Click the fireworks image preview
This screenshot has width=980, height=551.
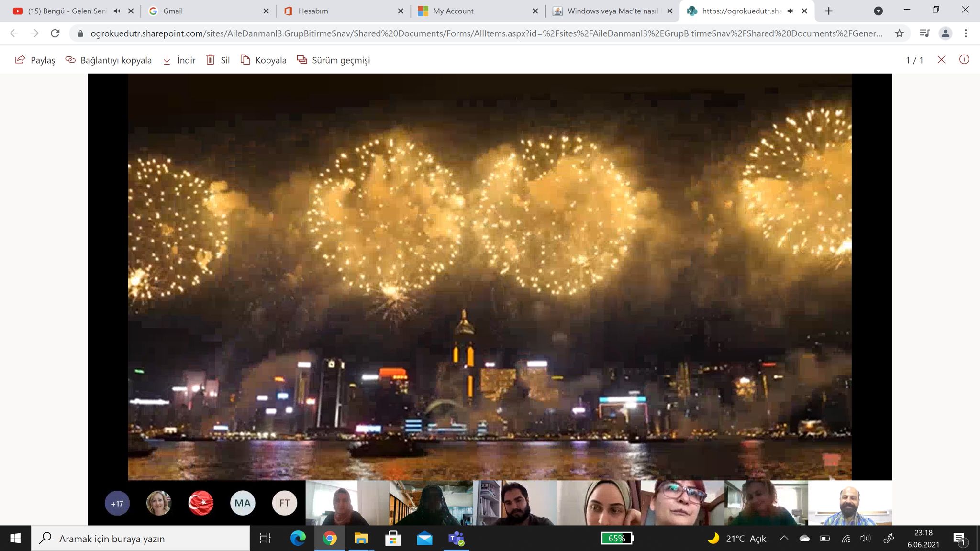click(490, 276)
